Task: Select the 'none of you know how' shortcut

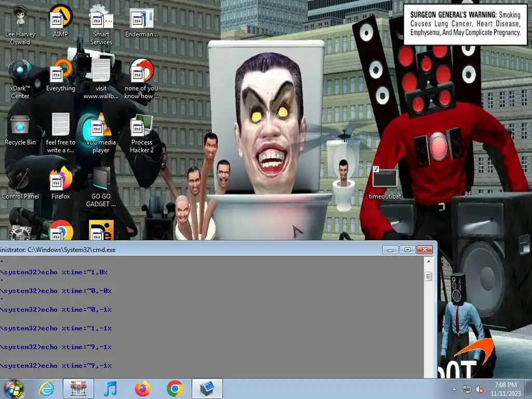Action: pos(141,79)
